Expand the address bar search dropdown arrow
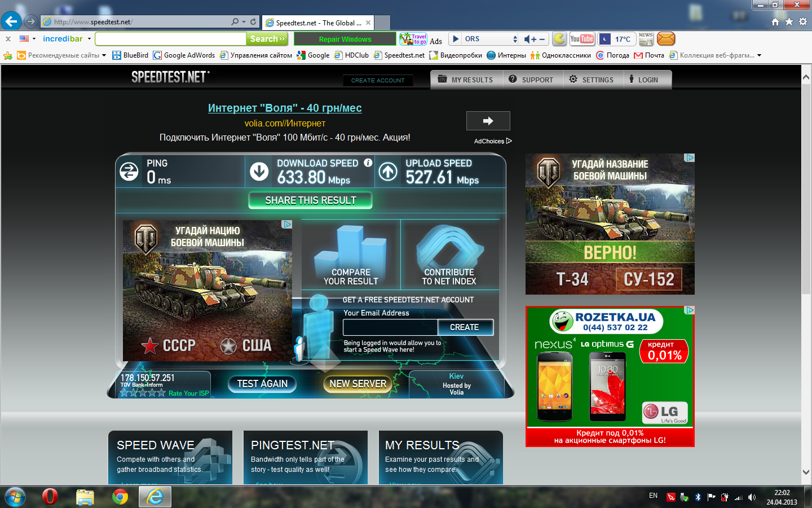 244,22
